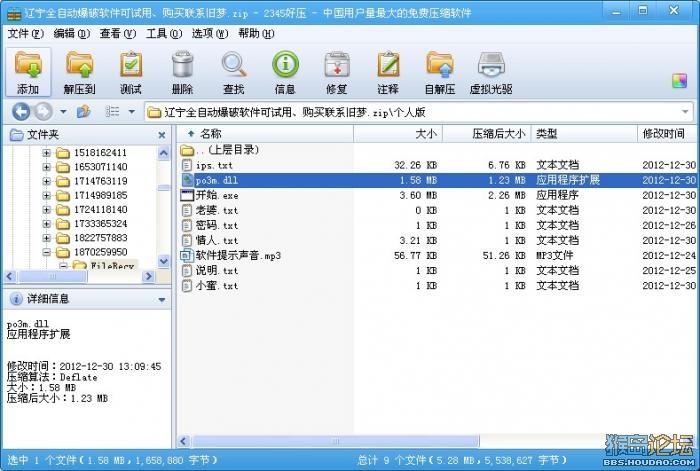The height and width of the screenshot is (471, 700).
Task: Expand folder 1653071140 in tree
Action: click(46, 167)
